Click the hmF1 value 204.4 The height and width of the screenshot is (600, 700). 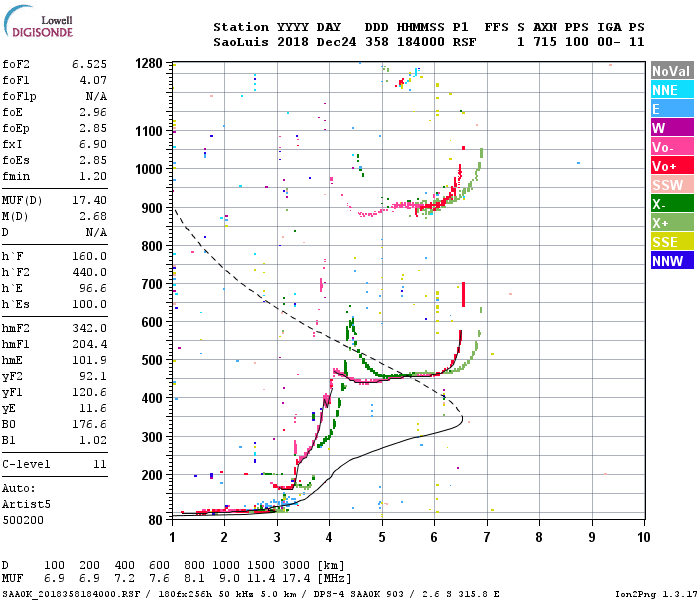point(89,344)
